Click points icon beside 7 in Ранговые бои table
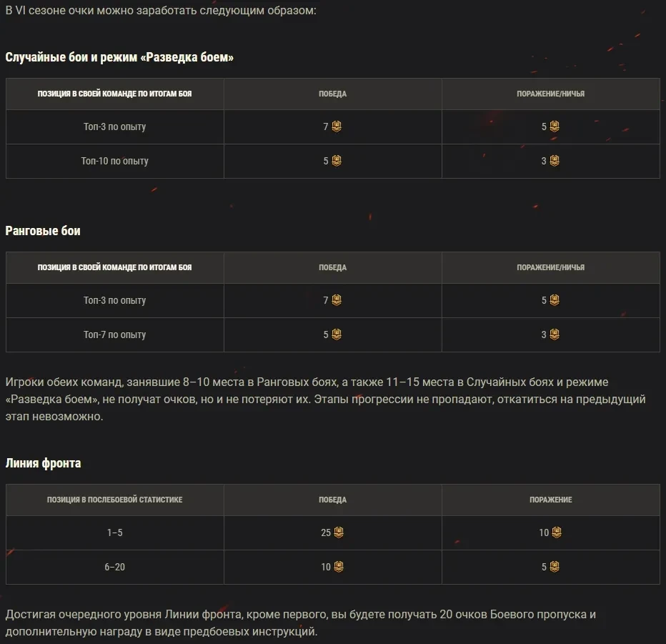Viewport: 666px width, 644px height. (x=337, y=300)
